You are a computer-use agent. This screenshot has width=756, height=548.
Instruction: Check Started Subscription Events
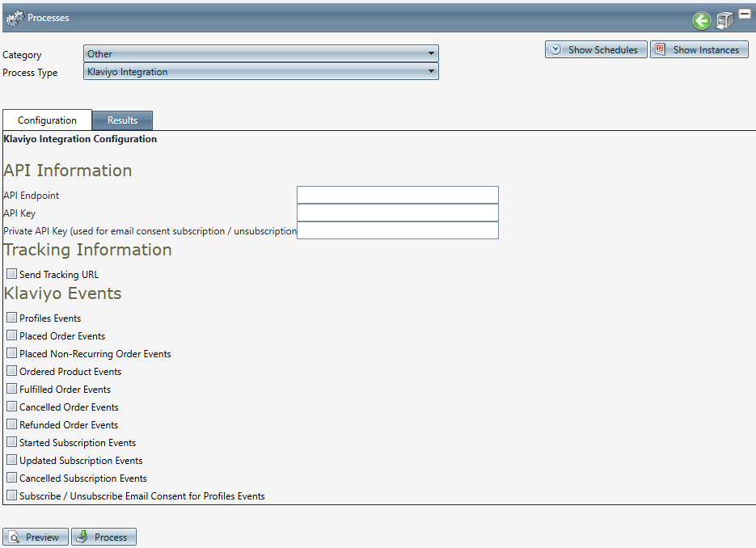point(11,442)
